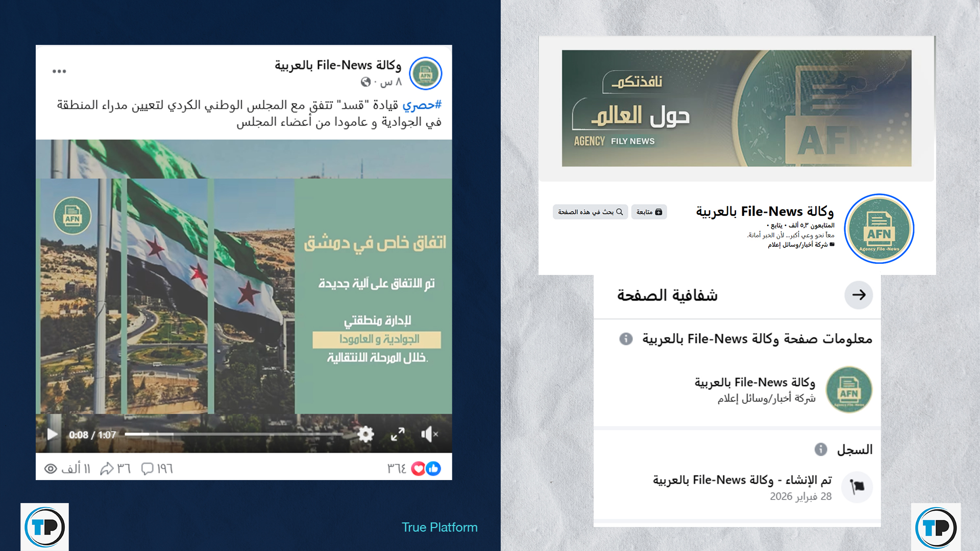The image size is (980, 551).
Task: Click the متابعة follow button
Action: coord(649,212)
